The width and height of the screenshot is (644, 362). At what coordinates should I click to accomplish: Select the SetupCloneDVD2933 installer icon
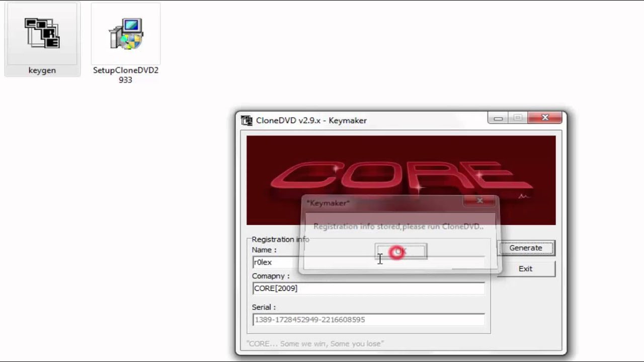[126, 34]
